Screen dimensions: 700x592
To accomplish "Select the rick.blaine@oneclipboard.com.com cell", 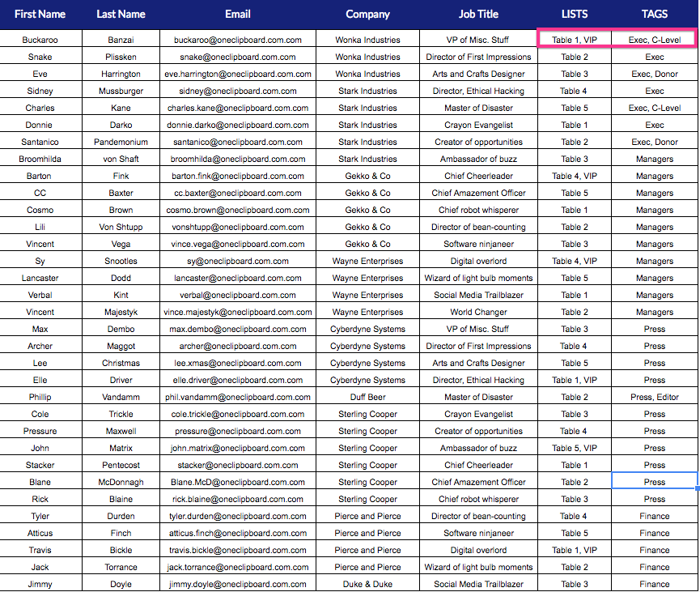I will [x=238, y=498].
